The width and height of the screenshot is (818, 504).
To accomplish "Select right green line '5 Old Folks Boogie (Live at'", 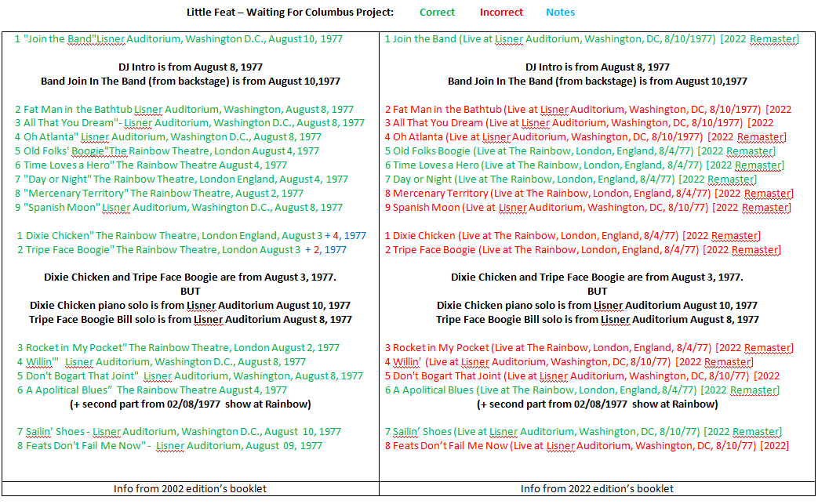I will click(580, 151).
